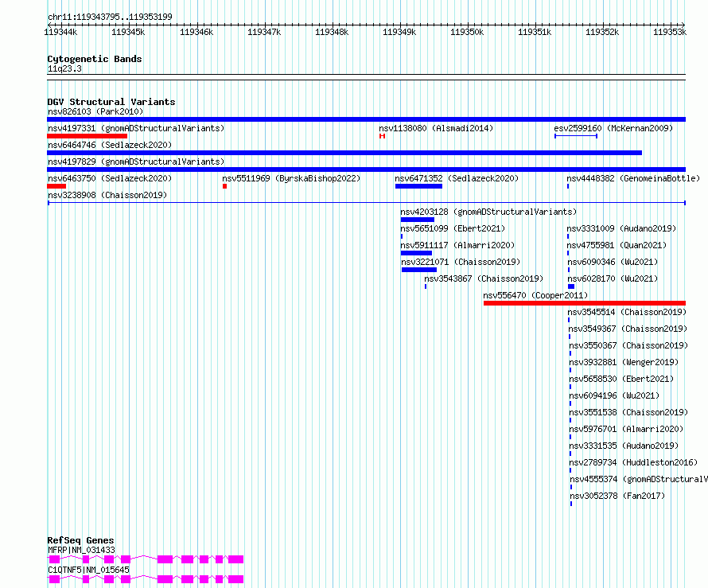
Task: Select nsv5511969 (ByrskaBishop2022) label
Action: (291, 178)
